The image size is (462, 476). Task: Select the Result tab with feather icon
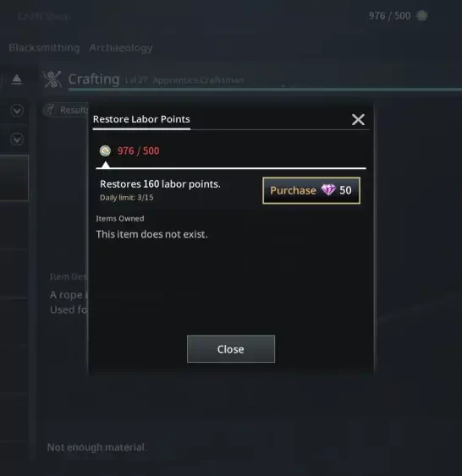(x=66, y=110)
